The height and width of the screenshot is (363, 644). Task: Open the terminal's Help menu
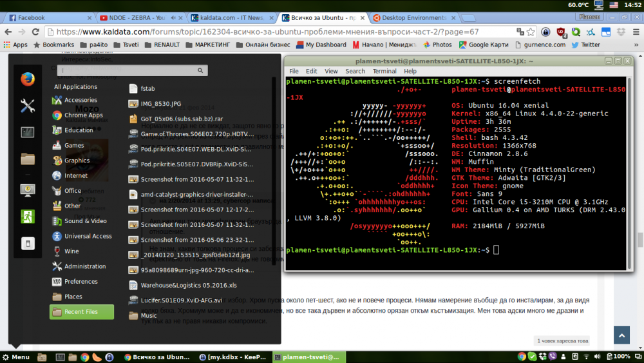(x=410, y=71)
